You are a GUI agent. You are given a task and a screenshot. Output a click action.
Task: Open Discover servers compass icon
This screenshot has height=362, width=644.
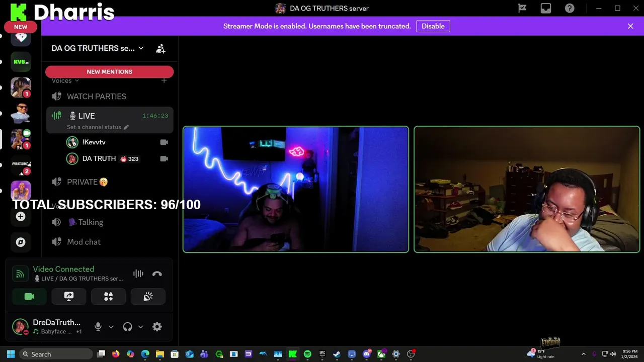pos(21,242)
